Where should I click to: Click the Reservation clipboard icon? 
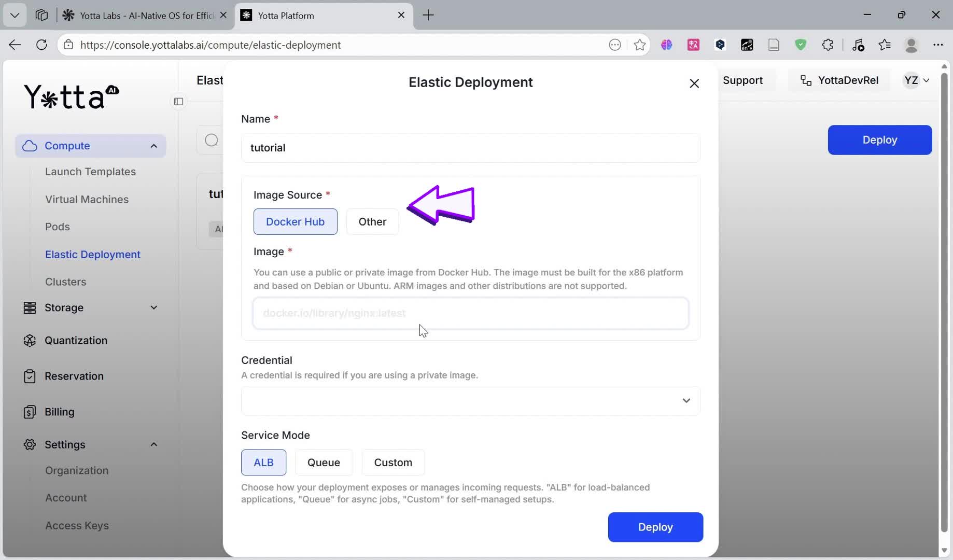[x=30, y=376]
